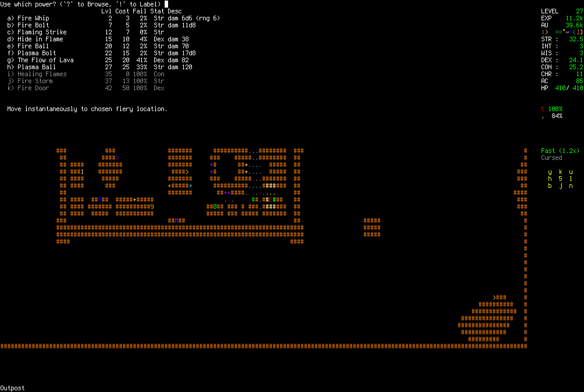Viewport: 584px width, 392px height.
Task: Click the n key in direction keypad
Action: pos(571,186)
